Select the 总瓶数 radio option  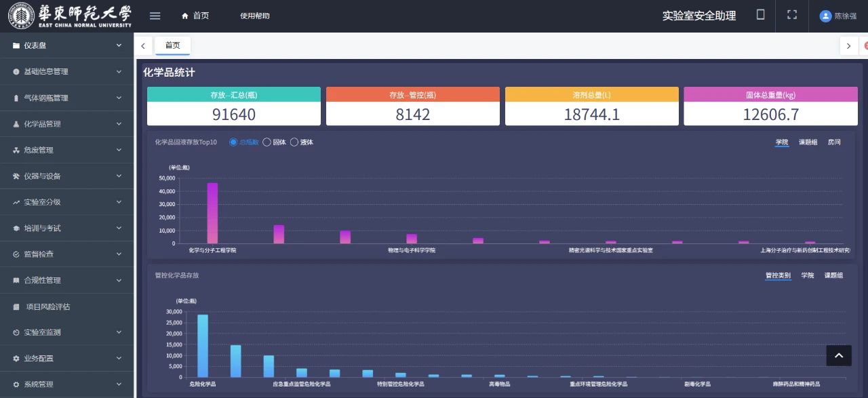[233, 142]
